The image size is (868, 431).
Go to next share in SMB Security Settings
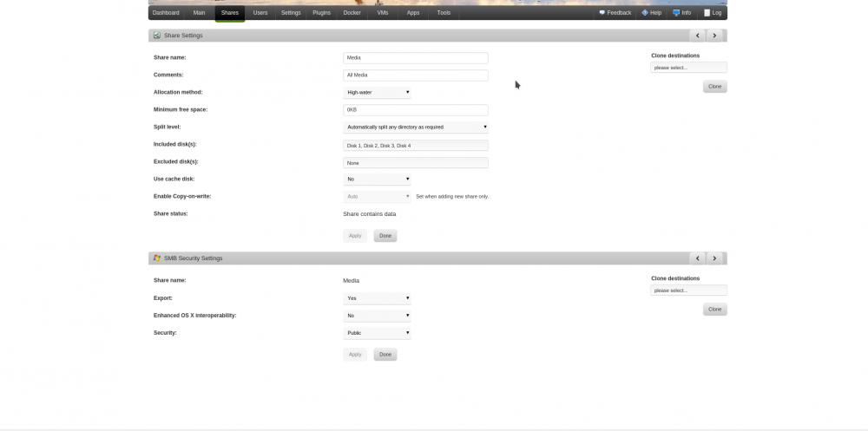[x=714, y=258]
